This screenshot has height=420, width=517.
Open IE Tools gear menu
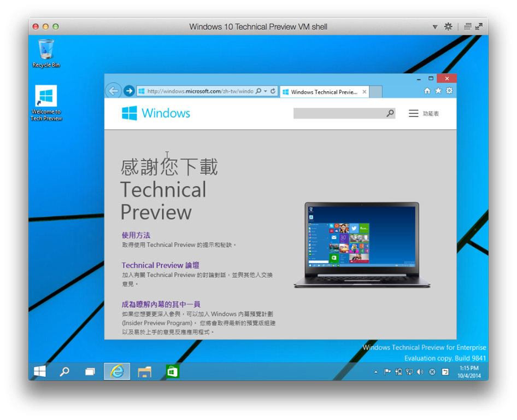[x=449, y=91]
